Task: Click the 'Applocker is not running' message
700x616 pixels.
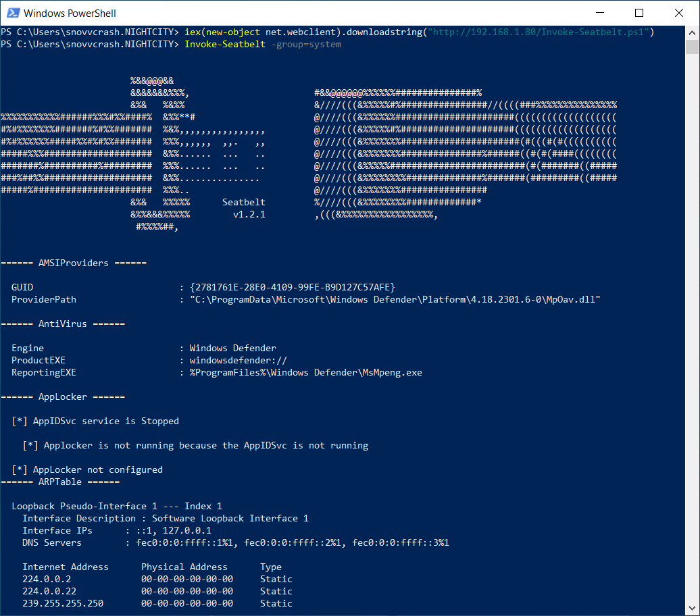Action: (x=195, y=446)
